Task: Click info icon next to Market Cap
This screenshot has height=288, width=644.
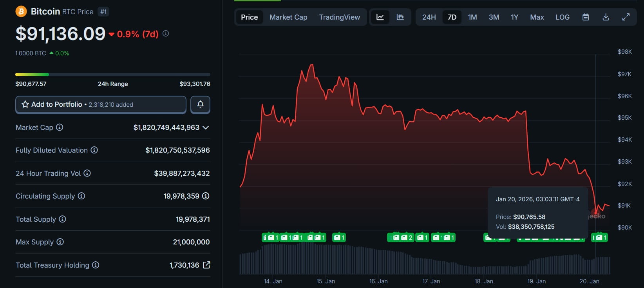Action: point(60,127)
